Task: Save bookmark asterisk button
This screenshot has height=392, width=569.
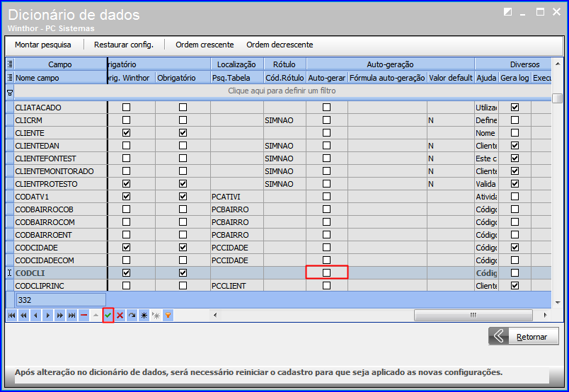Action: 144,316
